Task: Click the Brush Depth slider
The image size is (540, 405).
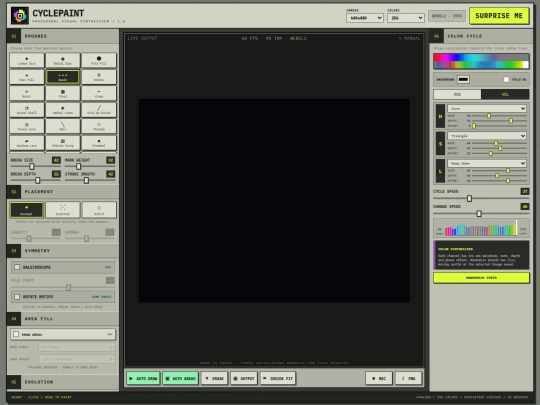Action: tap(35, 180)
